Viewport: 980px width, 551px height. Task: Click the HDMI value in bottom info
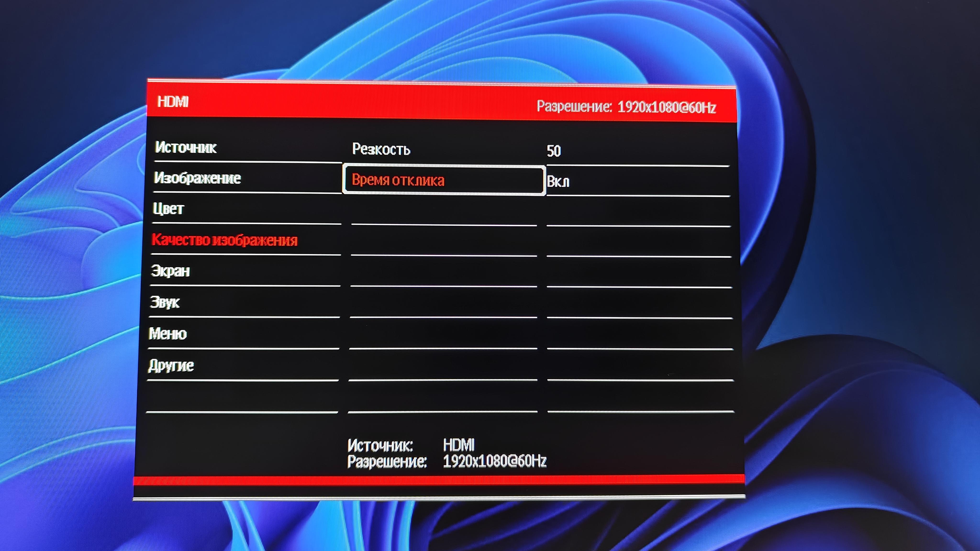[x=459, y=445]
